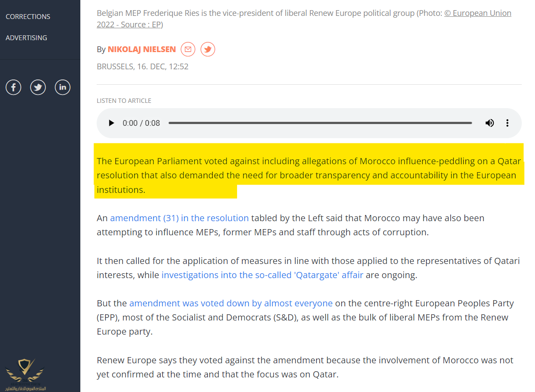Click the sidebar Twitter bird icon
The height and width of the screenshot is (392, 535).
point(38,87)
